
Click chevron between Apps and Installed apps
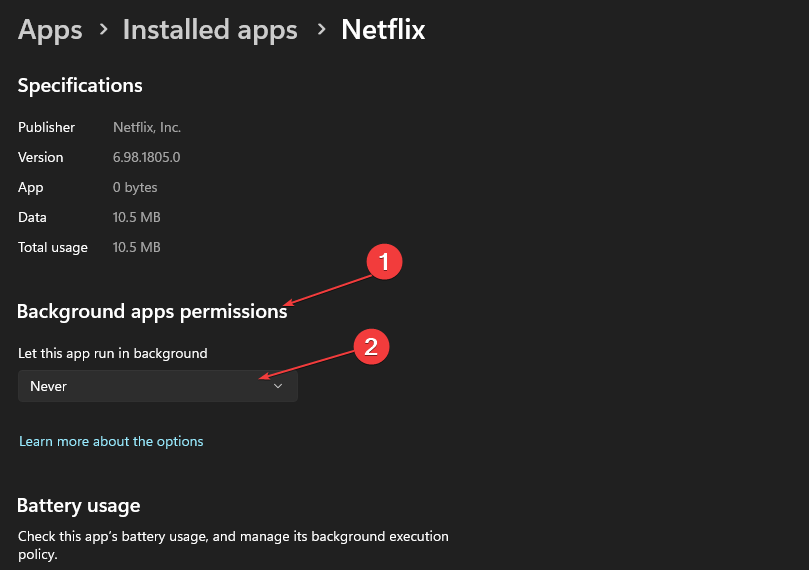103,29
